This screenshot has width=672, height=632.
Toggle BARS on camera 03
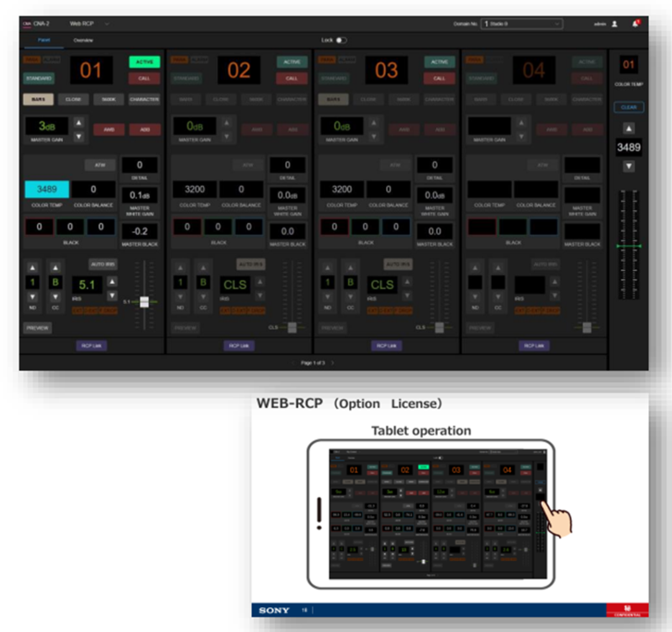(333, 100)
